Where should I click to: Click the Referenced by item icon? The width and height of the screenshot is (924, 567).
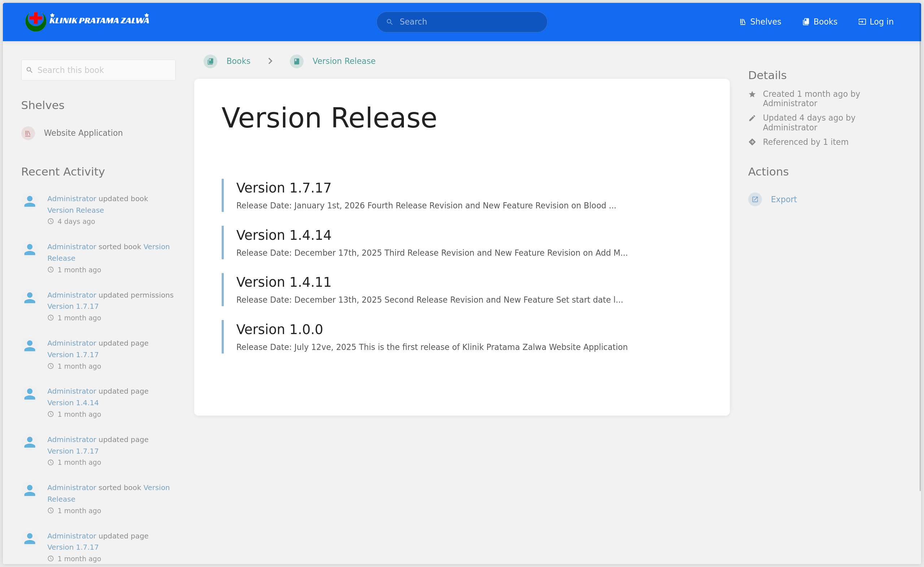(x=752, y=142)
